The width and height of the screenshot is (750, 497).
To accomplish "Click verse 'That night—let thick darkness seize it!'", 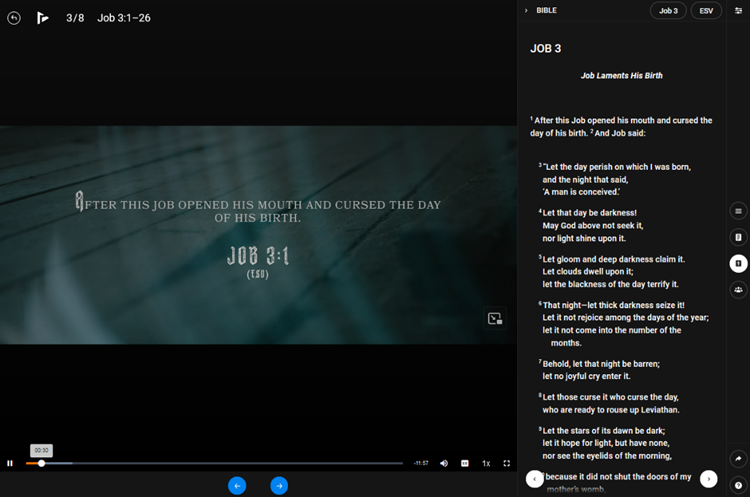I will [613, 305].
